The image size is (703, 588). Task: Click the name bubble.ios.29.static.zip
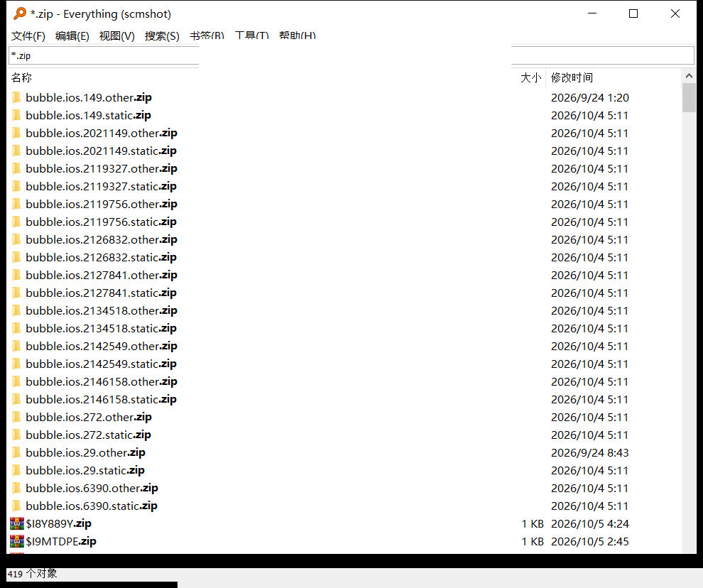[x=85, y=470]
